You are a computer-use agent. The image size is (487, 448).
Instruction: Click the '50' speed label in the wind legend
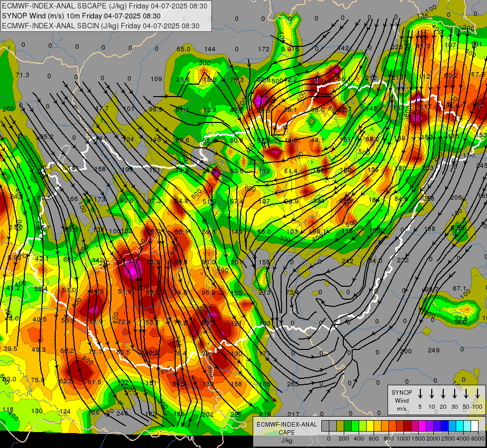pos(466,407)
